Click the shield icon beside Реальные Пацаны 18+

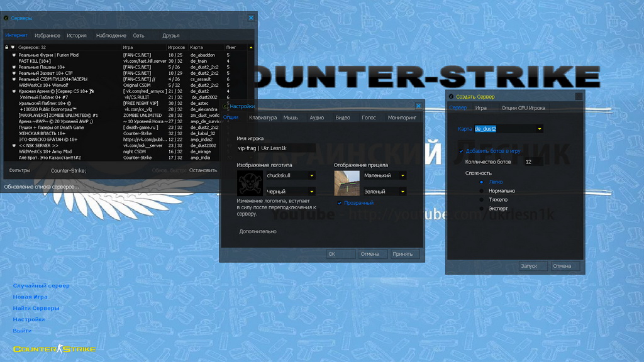point(14,67)
